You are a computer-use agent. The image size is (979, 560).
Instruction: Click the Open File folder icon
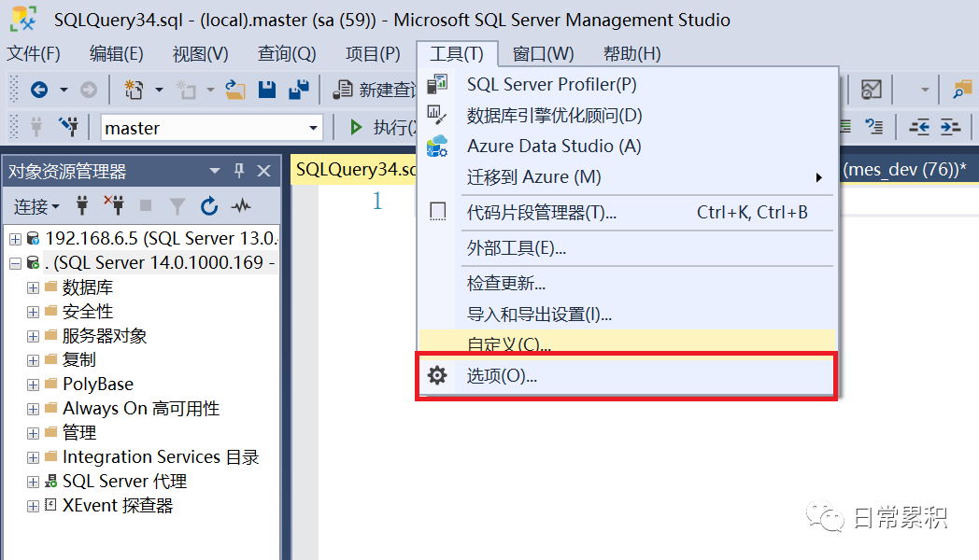[x=235, y=90]
